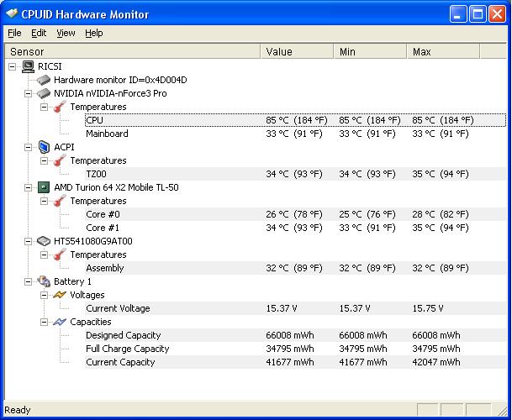
Task: Collapse Temperatures under NVIDIA nForce3 Pro
Action: tap(44, 107)
